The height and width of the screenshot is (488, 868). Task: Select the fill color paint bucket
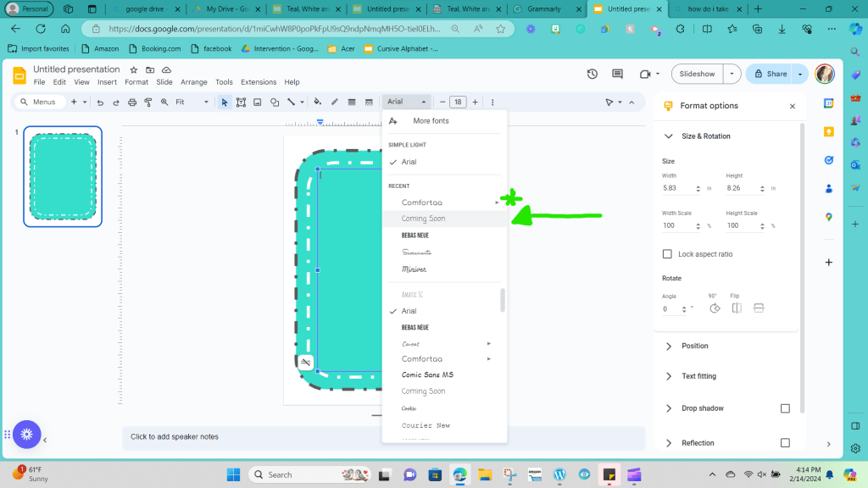click(318, 102)
